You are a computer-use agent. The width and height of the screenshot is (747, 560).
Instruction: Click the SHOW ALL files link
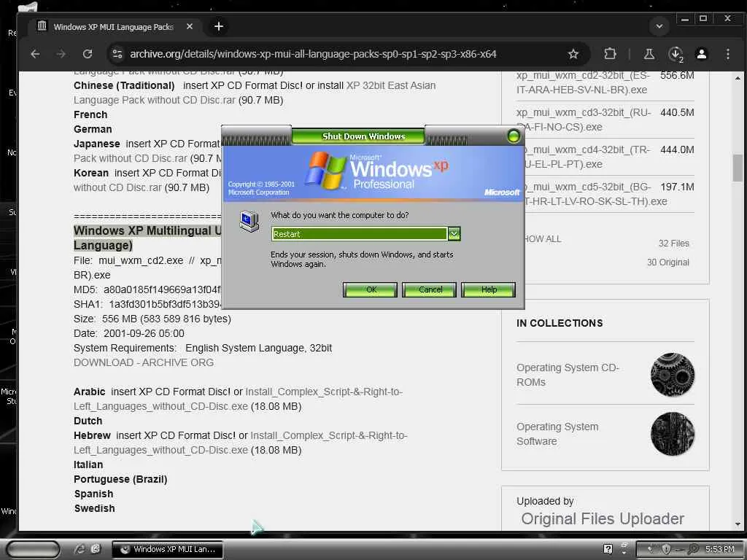[x=542, y=239]
